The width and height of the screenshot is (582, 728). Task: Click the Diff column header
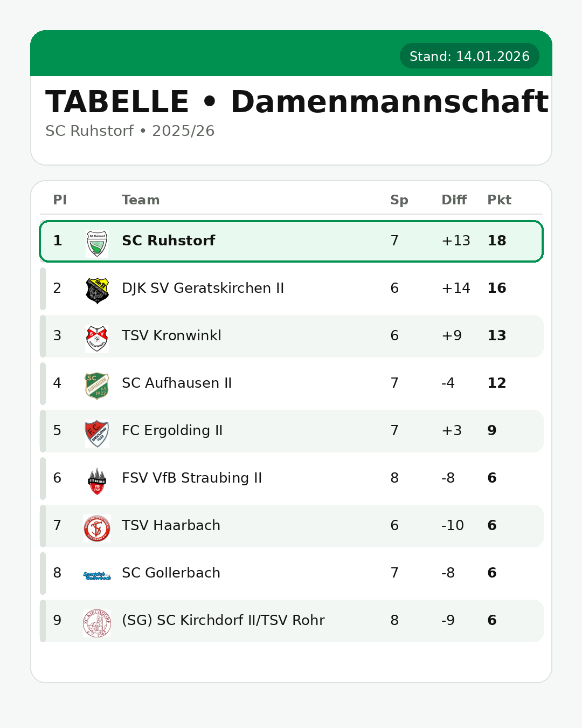(454, 200)
